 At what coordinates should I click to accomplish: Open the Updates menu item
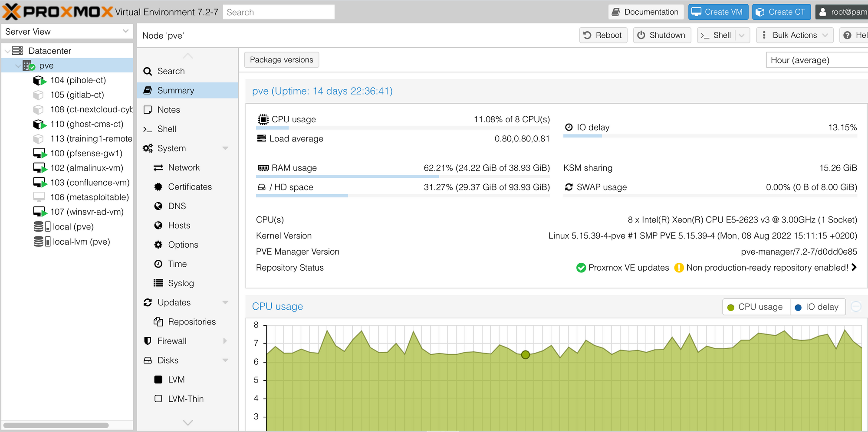(x=187, y=302)
